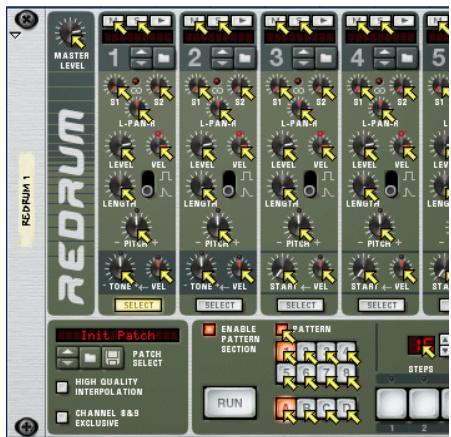Switch to pattern bank C

[326, 407]
